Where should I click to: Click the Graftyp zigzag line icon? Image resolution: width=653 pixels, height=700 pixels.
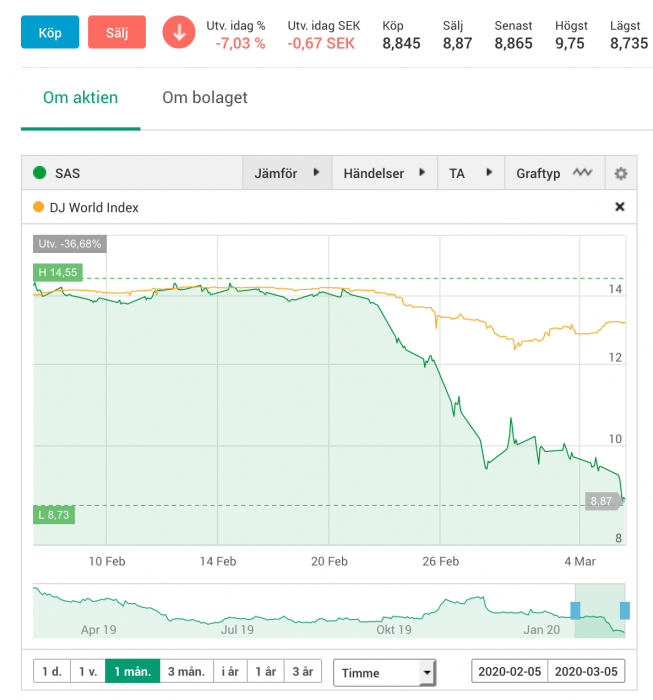click(x=582, y=172)
